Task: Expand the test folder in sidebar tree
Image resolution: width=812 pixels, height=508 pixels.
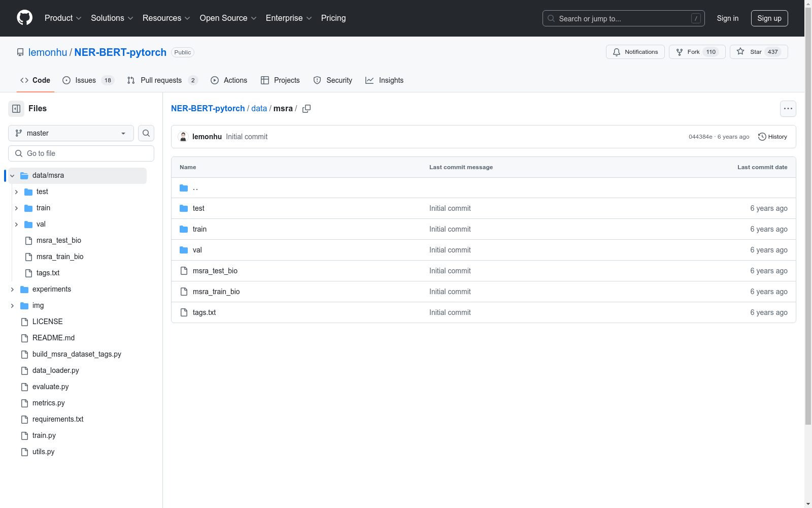Action: (16, 192)
